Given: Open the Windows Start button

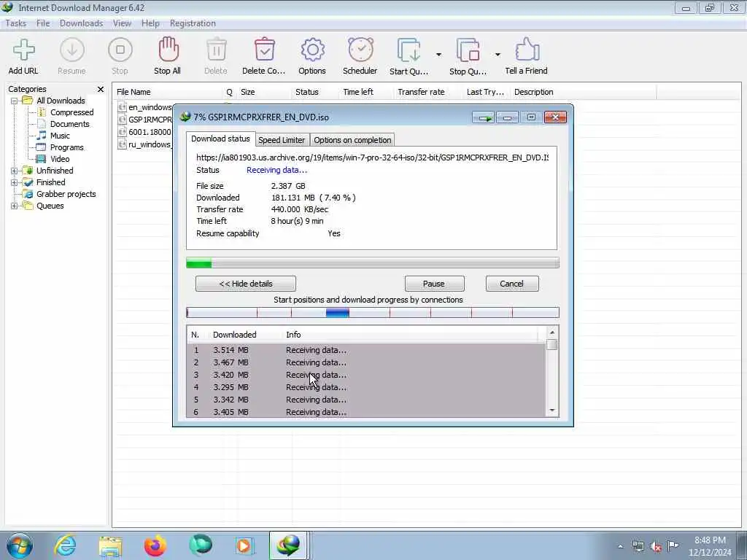Looking at the screenshot, I should [19, 545].
